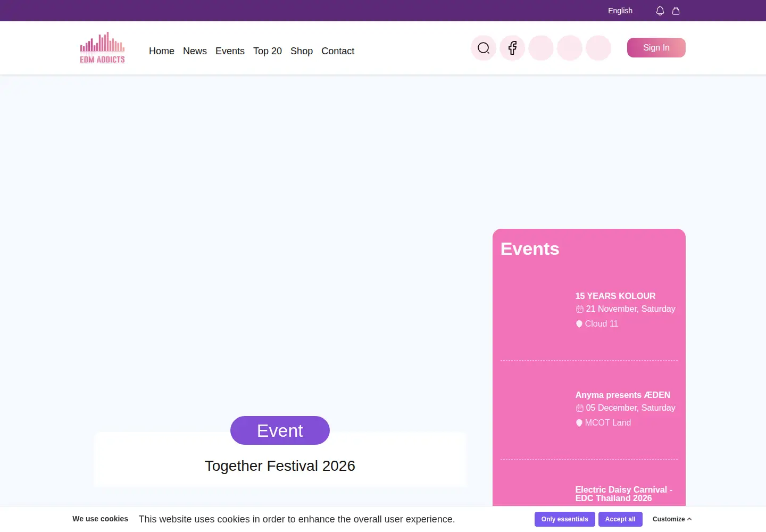Click the date "21 November, Saturday"

(x=631, y=309)
